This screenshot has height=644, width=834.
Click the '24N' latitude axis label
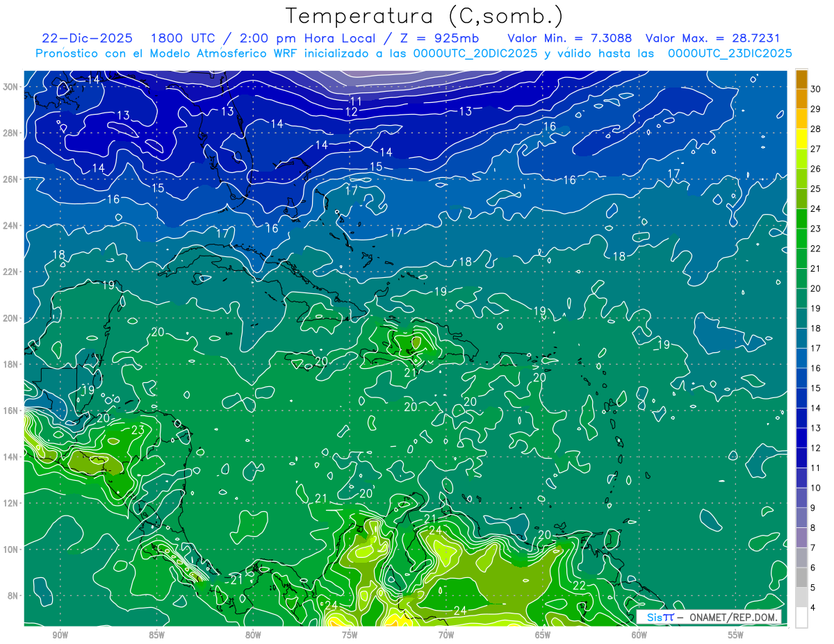coord(10,225)
